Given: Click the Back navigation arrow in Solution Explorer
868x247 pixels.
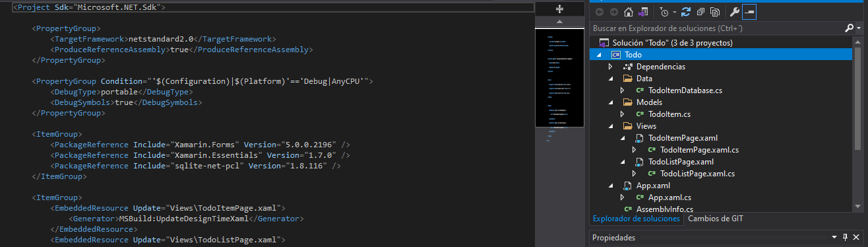Looking at the screenshot, I should click(600, 12).
